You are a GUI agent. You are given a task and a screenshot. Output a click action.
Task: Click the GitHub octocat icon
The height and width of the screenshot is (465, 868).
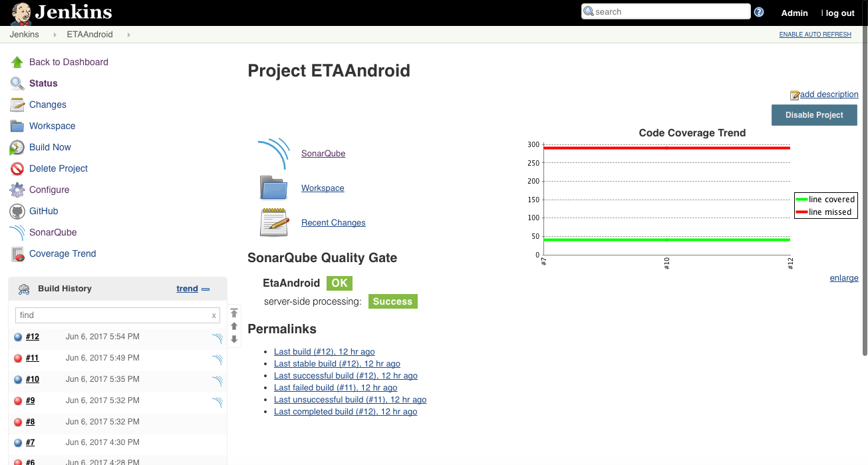click(x=17, y=211)
